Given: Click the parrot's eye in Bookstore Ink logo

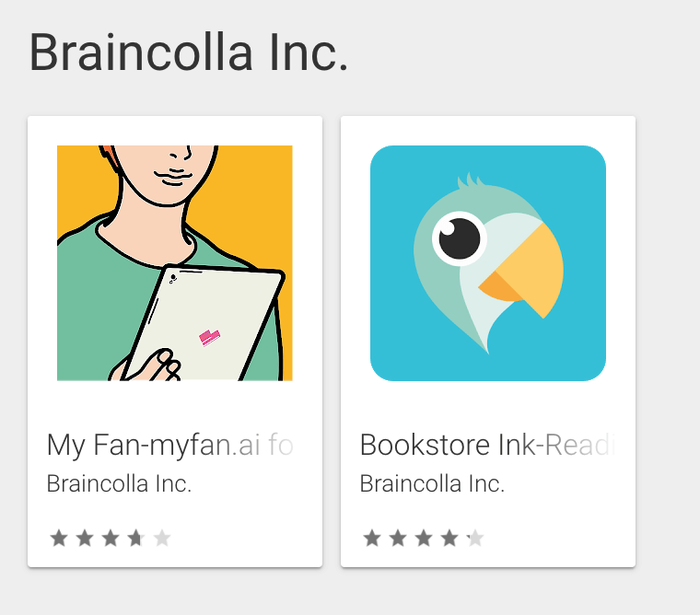Looking at the screenshot, I should click(460, 238).
